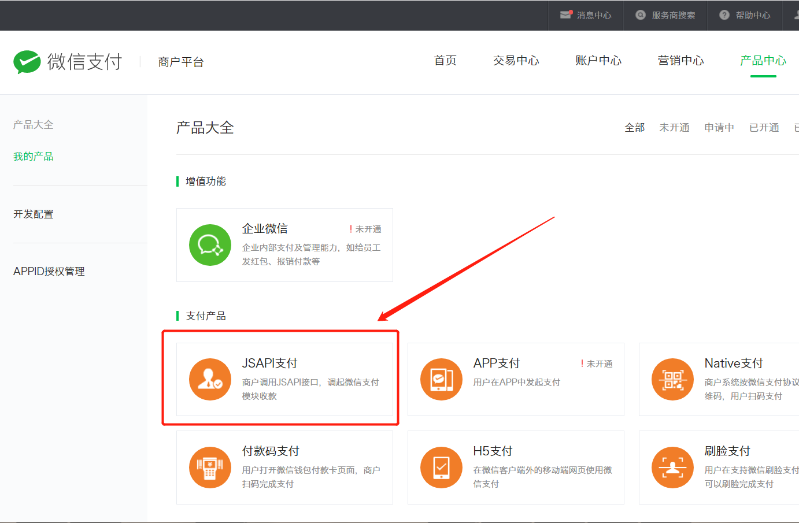Image resolution: width=799 pixels, height=523 pixels.
Task: Open the Native支付 product title
Action: click(733, 363)
